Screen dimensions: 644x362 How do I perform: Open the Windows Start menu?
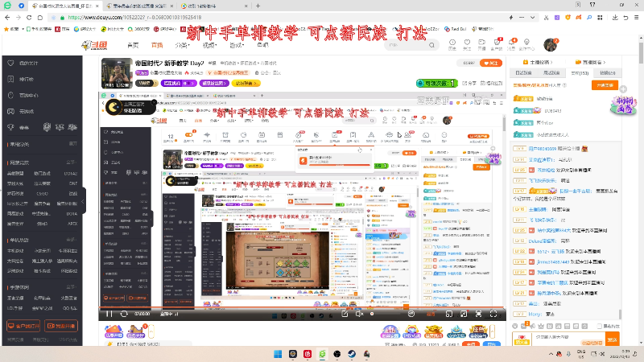pos(278,354)
